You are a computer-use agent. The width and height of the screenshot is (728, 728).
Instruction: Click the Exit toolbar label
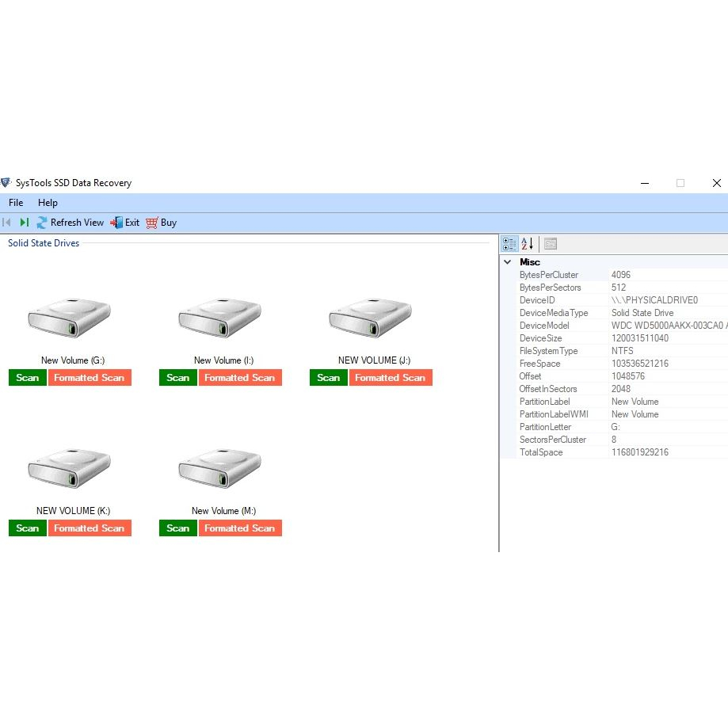(x=132, y=223)
